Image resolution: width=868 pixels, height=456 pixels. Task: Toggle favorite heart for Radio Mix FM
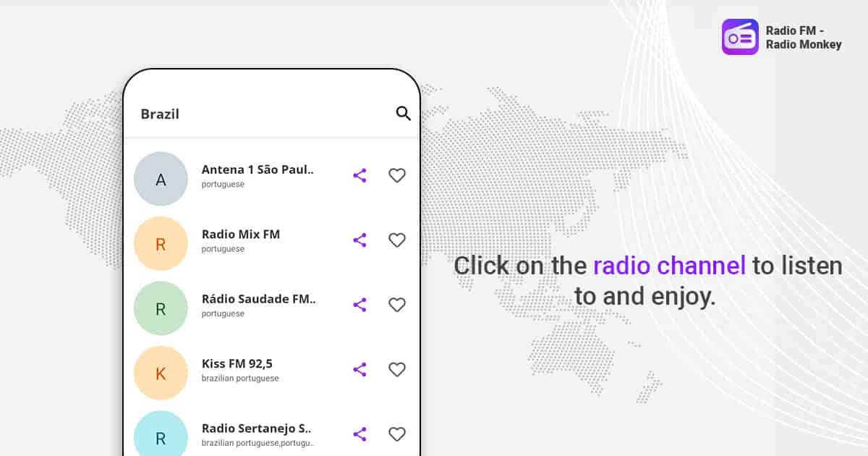(x=397, y=240)
